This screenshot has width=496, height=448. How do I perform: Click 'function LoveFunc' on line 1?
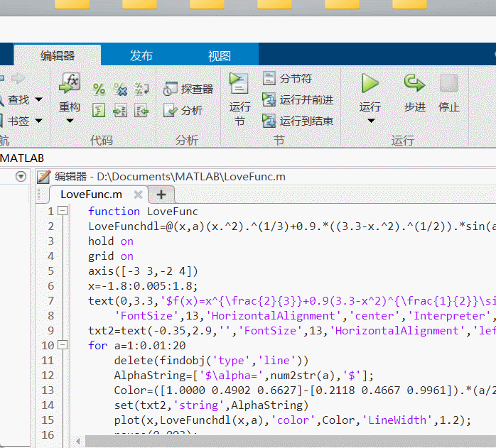pyautogui.click(x=143, y=211)
